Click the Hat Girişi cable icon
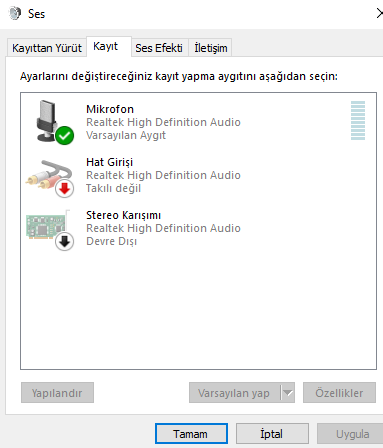The image size is (383, 448). 50,179
